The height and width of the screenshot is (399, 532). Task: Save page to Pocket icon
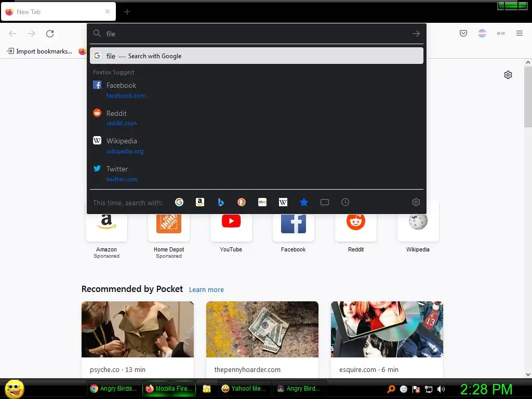[463, 33]
